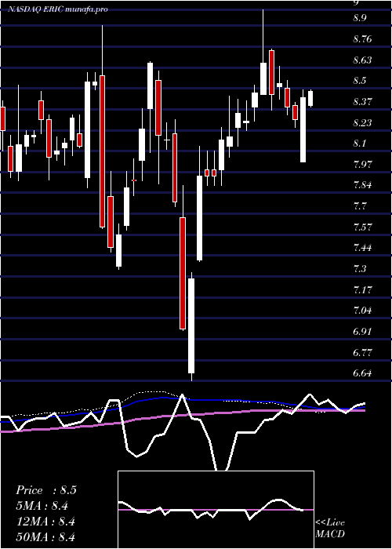Click the NASDAQ ERIC munafa.pro title text
The image size is (392, 549).
[58, 9]
